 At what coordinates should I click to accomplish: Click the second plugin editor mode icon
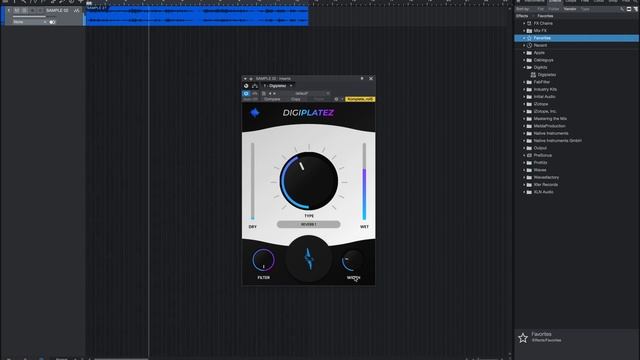click(x=255, y=93)
